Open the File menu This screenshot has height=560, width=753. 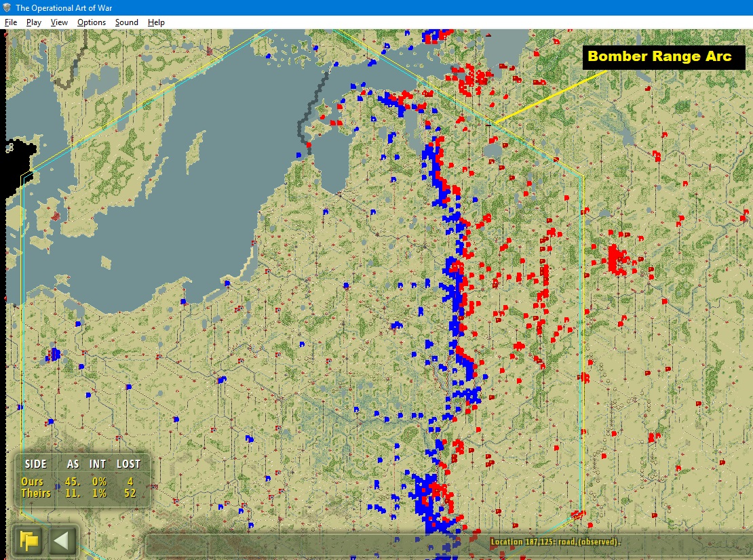(x=11, y=22)
